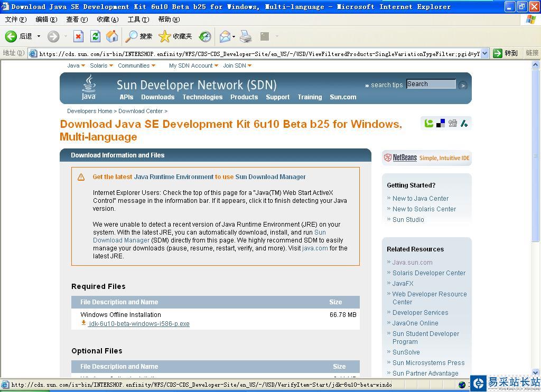This screenshot has height=392, width=541.
Task: Click the Home page icon
Action: click(x=112, y=36)
